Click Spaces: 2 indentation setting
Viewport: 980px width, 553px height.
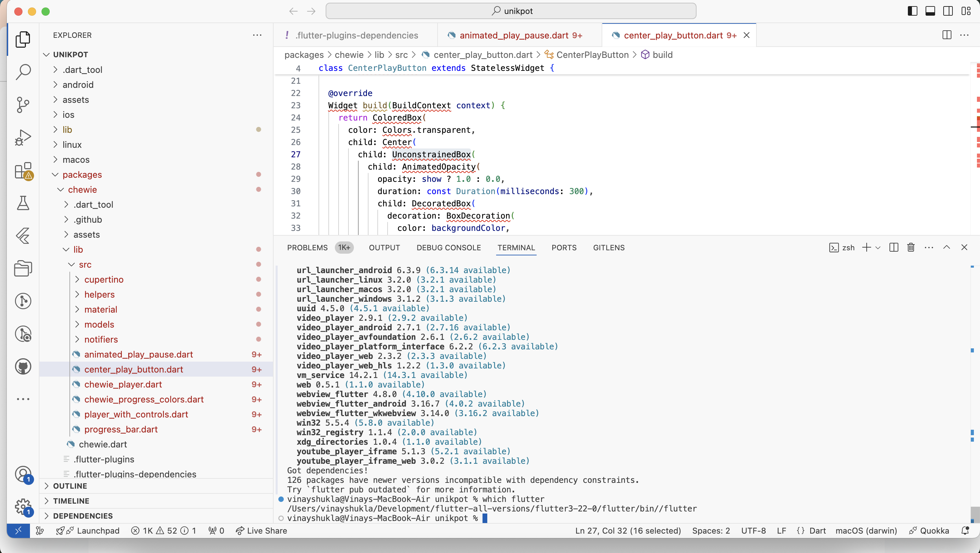(711, 531)
